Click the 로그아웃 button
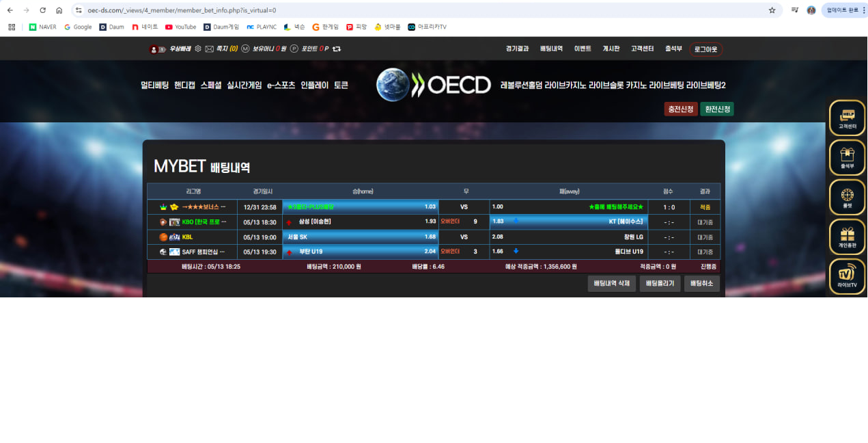Image resolution: width=868 pixels, height=443 pixels. tap(705, 49)
